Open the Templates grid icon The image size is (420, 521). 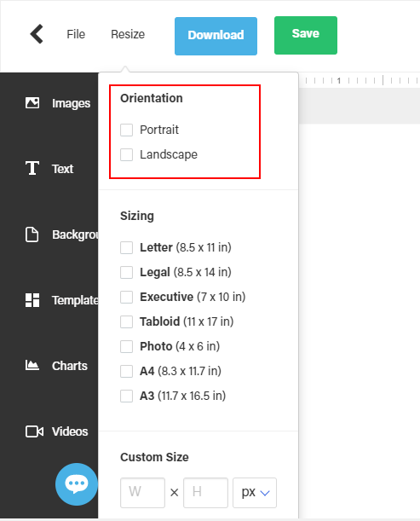32,300
